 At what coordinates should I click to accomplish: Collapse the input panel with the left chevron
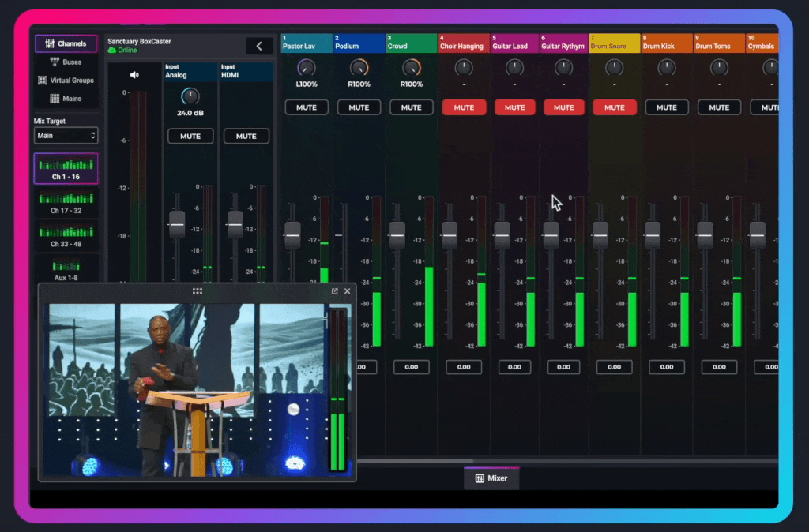(x=259, y=47)
